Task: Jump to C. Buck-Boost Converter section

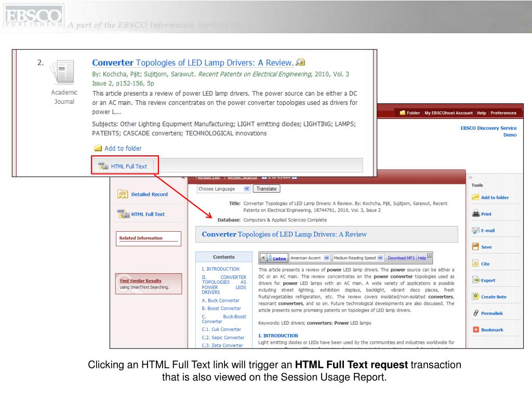Action: click(x=224, y=319)
